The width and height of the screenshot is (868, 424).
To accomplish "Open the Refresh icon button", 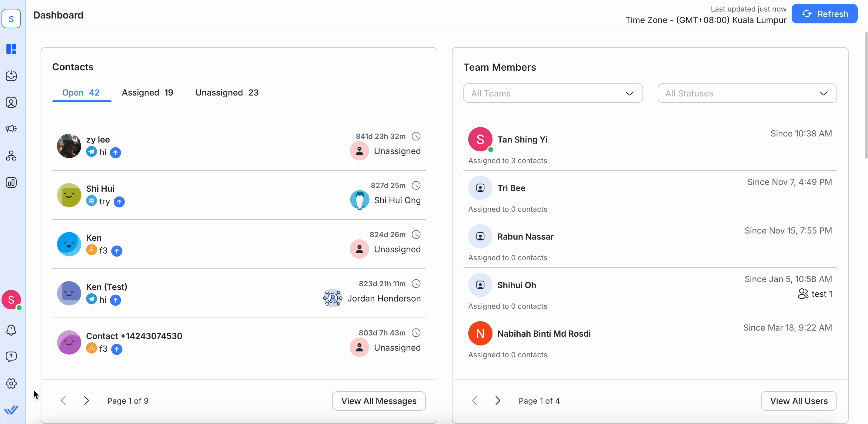I will coord(807,13).
